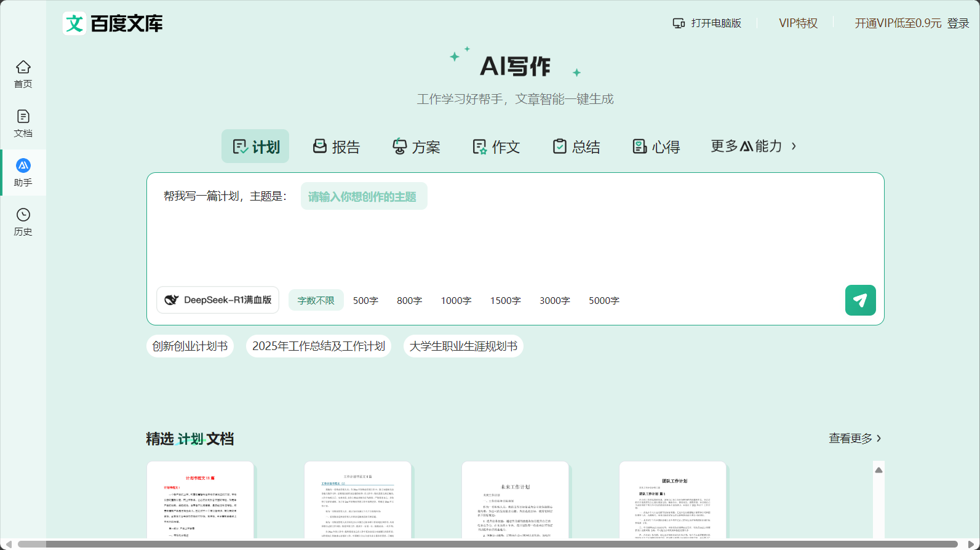Select 助手 in the sidebar
980x550 pixels.
[x=23, y=173]
